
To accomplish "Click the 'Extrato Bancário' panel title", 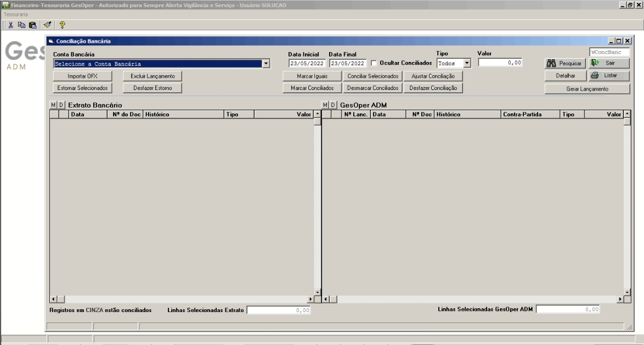I will (95, 105).
